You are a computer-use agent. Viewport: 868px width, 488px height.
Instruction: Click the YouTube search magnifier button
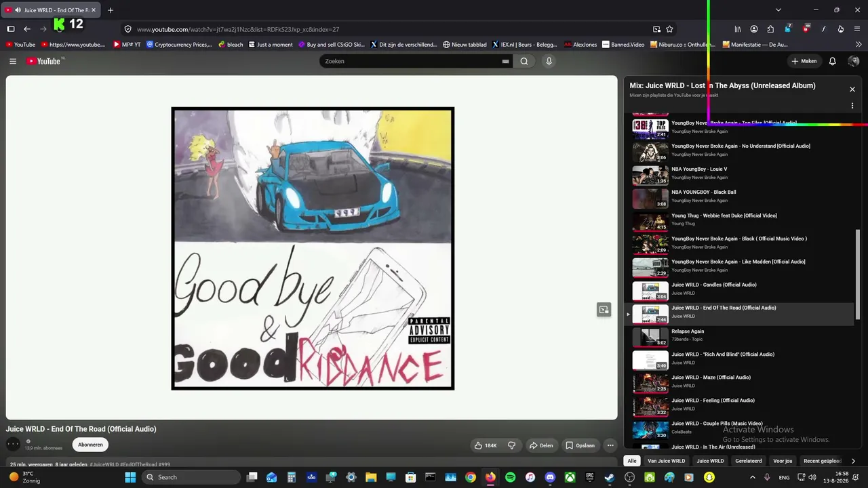[524, 61]
